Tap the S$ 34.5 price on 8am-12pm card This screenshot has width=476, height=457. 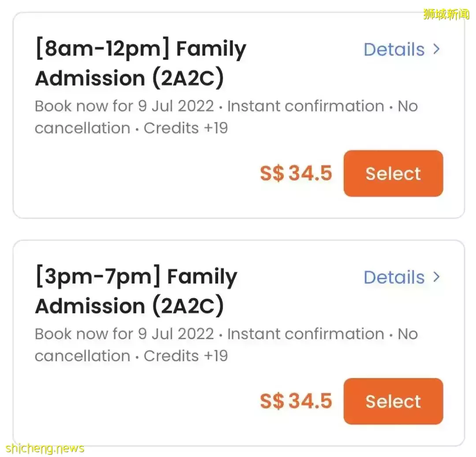point(296,173)
